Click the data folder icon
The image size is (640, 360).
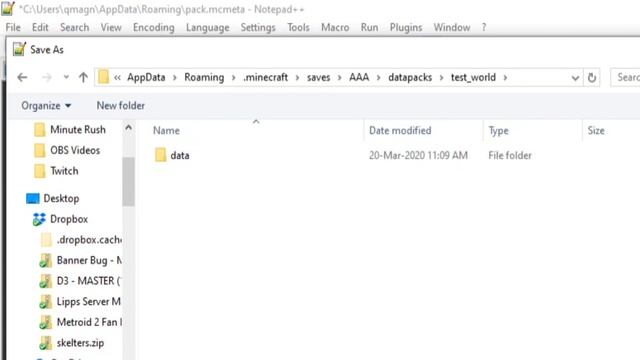point(160,156)
